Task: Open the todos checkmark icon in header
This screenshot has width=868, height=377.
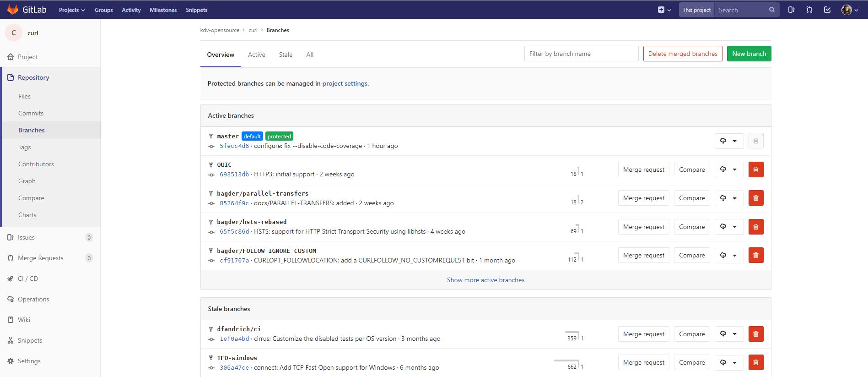Action: (827, 10)
